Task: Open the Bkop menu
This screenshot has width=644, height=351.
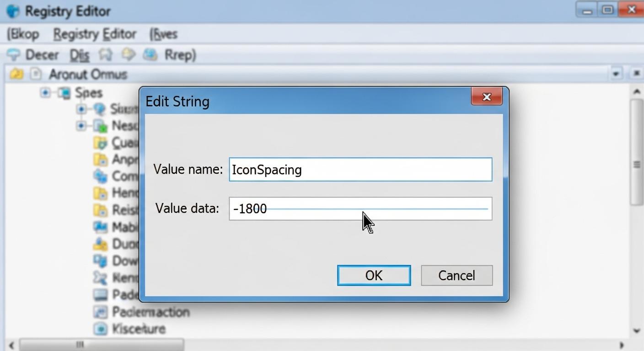Action: 23,34
